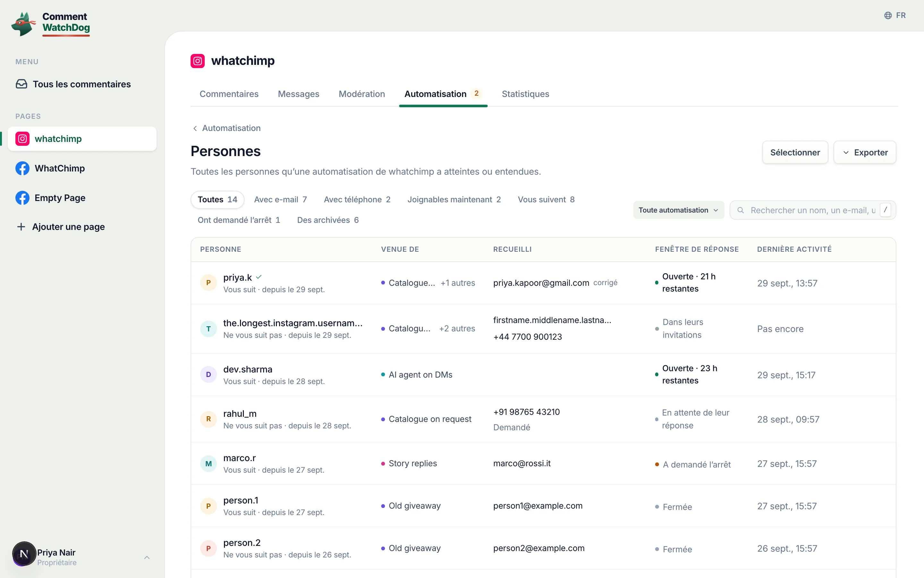Click A demandé l'arrêt status
Image resolution: width=924 pixels, height=578 pixels.
pos(697,464)
